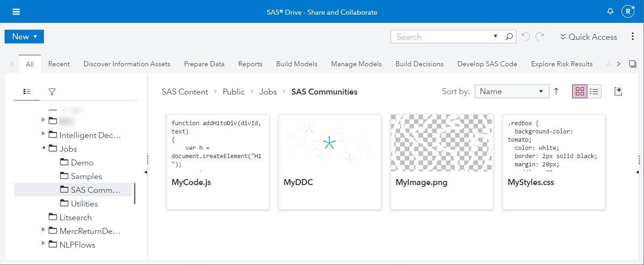Click the New button

[24, 37]
